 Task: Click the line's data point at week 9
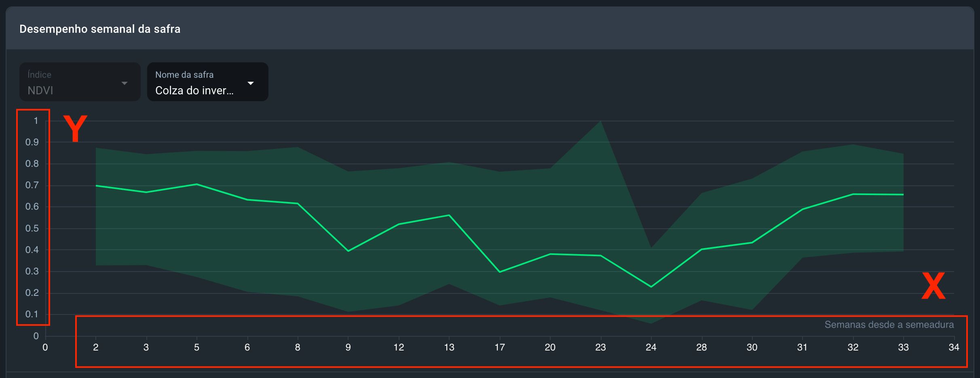(x=348, y=251)
